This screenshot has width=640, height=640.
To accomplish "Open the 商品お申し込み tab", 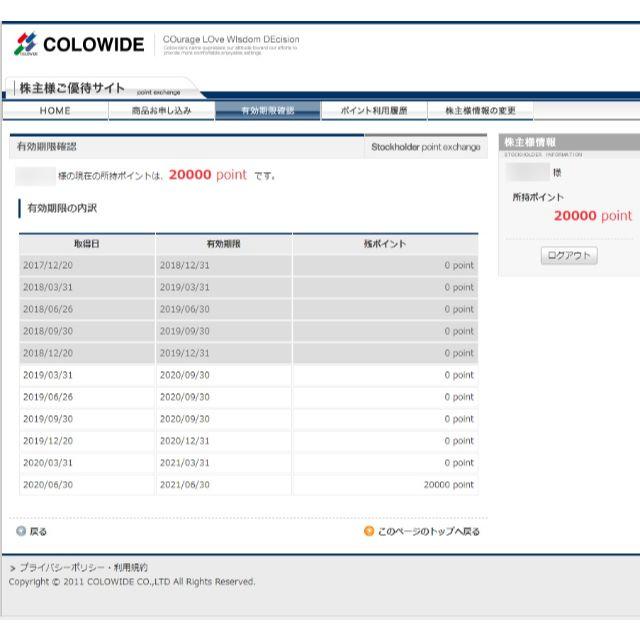I will pos(162,111).
